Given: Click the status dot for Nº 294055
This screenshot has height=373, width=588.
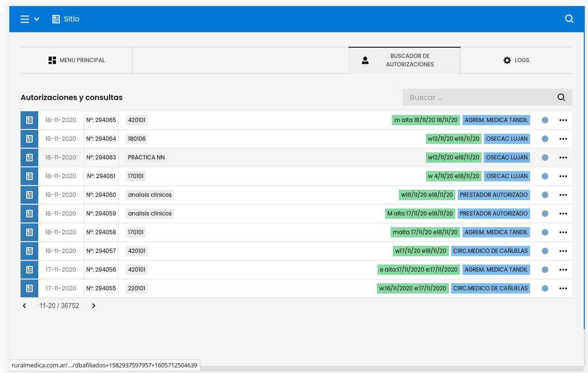Looking at the screenshot, I should 545,288.
